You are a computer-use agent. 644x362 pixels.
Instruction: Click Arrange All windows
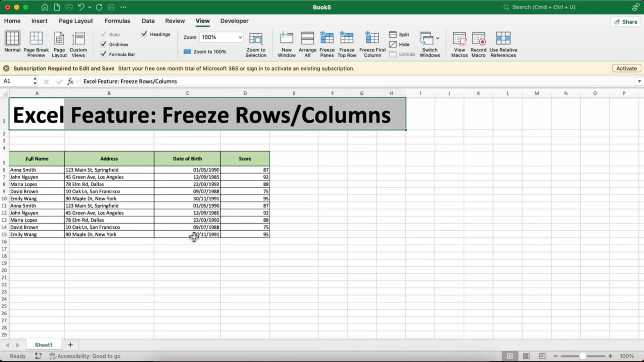coord(307,44)
